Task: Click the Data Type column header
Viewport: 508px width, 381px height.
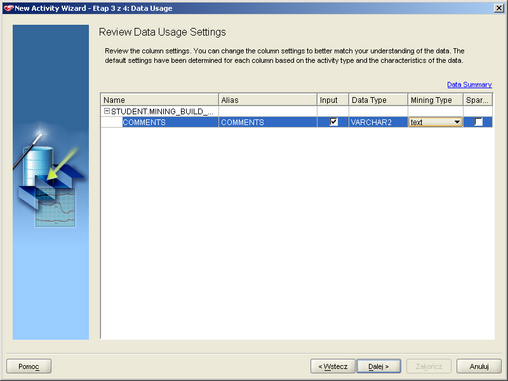Action: 378,100
